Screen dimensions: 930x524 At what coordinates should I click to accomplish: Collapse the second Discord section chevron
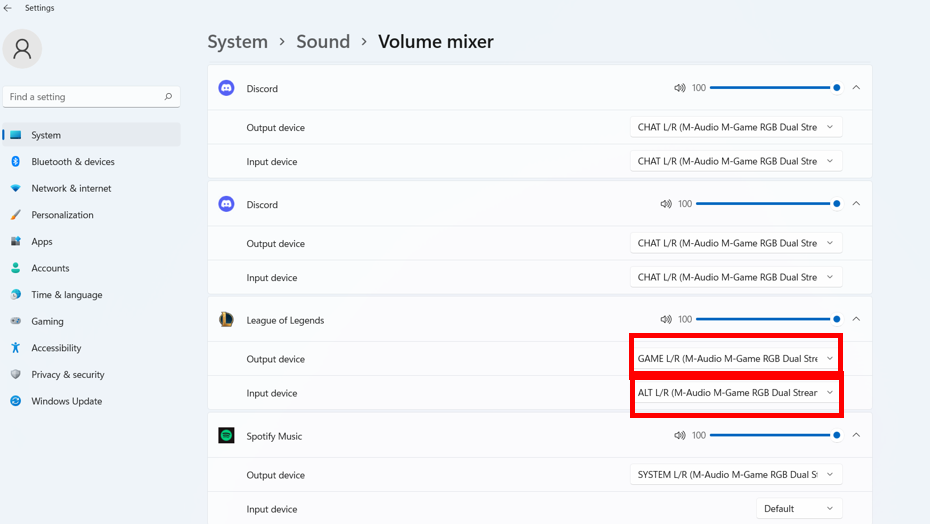[x=856, y=204]
